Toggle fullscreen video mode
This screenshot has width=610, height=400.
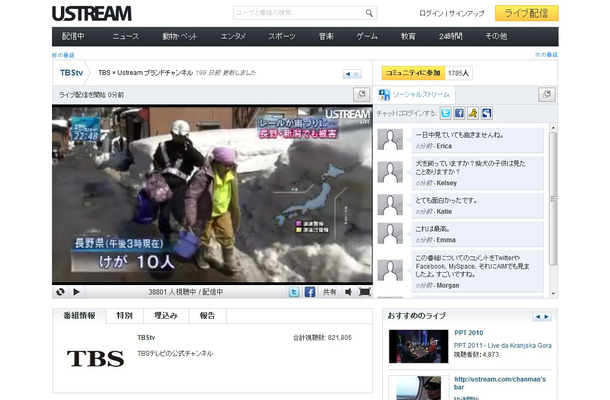click(365, 292)
